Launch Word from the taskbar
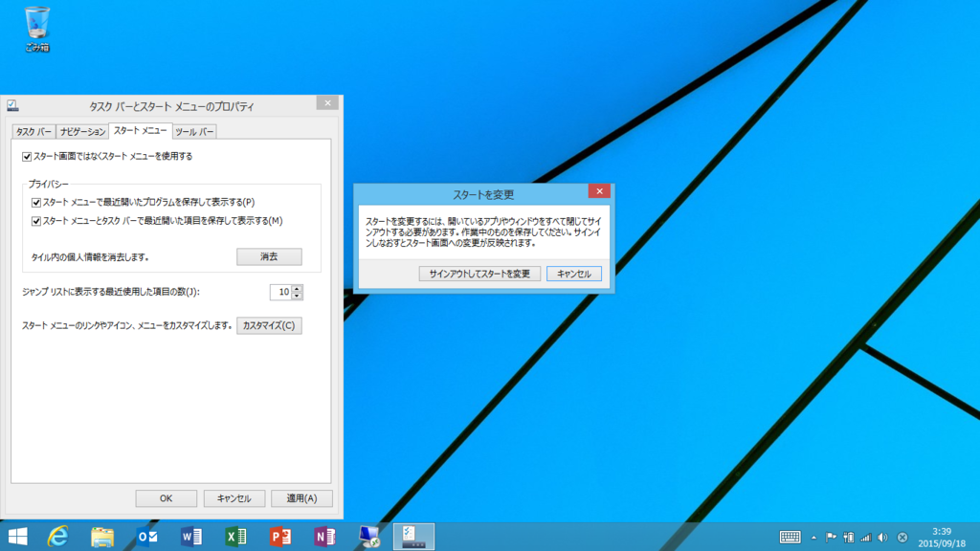The width and height of the screenshot is (980, 551). coord(191,537)
